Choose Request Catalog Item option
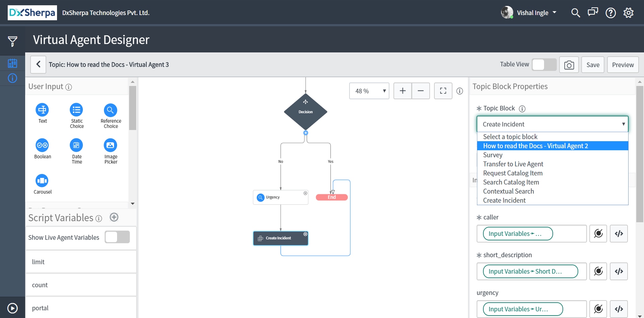The image size is (644, 318). tap(552, 173)
